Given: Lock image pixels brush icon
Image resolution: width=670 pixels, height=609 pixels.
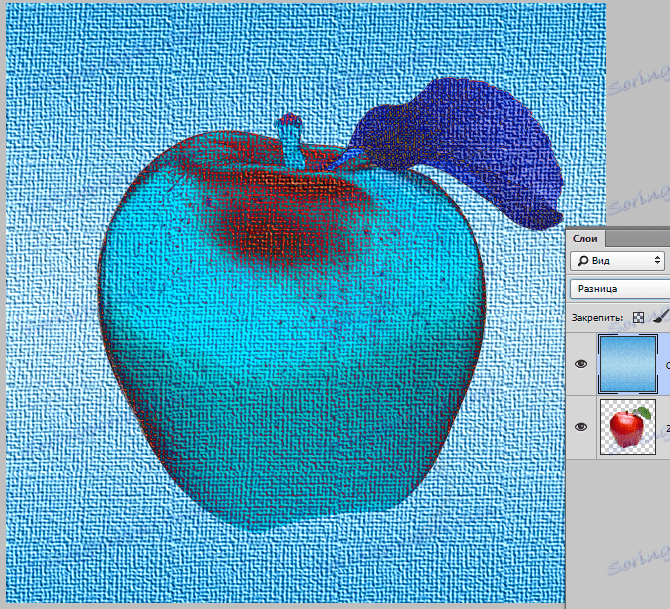Looking at the screenshot, I should coord(661,317).
